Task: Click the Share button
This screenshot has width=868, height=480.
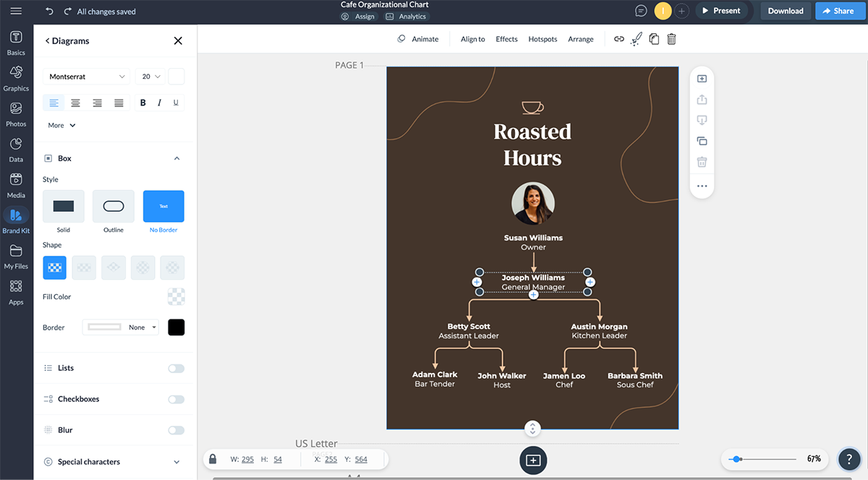Action: (x=838, y=11)
